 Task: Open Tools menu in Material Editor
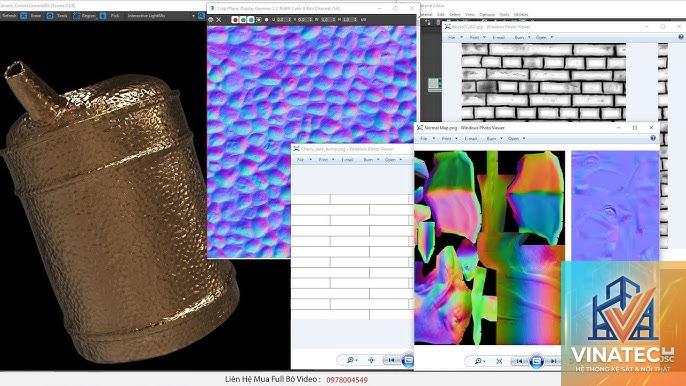[504, 14]
